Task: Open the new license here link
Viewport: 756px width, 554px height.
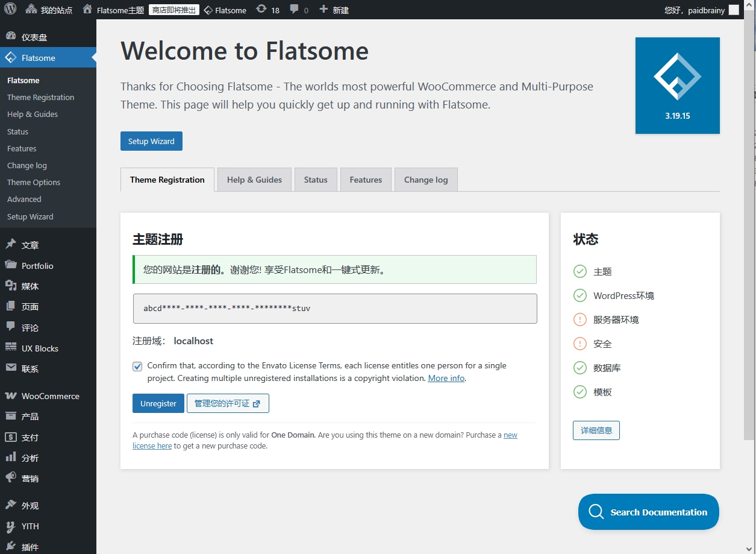Action: [325, 440]
